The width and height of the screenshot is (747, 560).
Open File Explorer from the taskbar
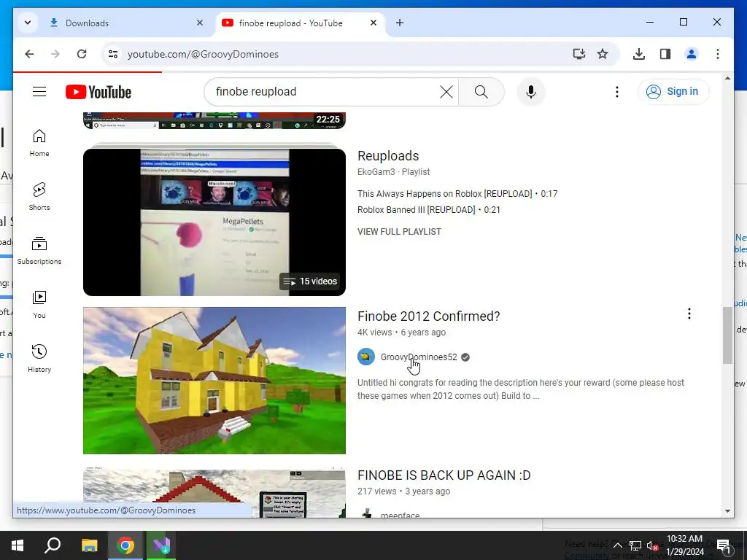click(89, 545)
